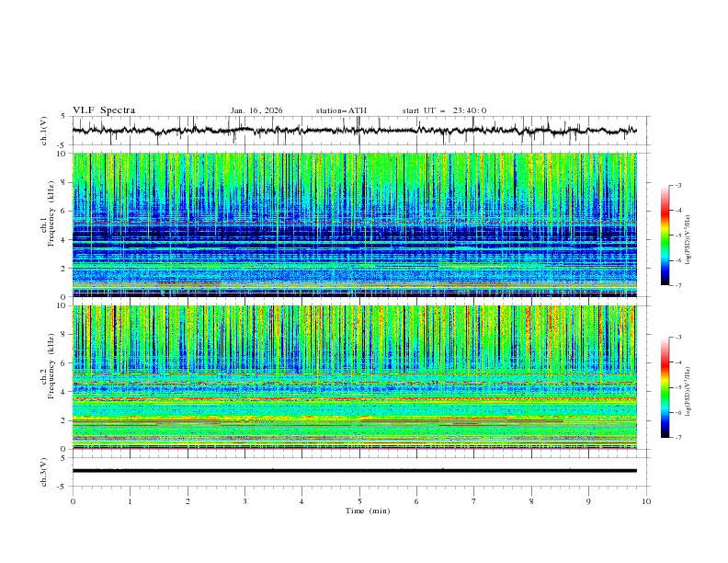Click the ch.2 frequency axis "6" tick label

pos(64,363)
